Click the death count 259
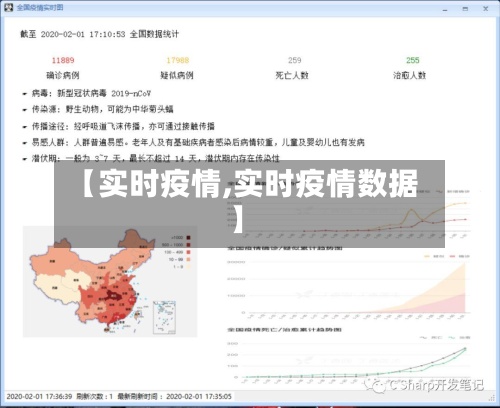The image size is (500, 408). pyautogui.click(x=295, y=60)
